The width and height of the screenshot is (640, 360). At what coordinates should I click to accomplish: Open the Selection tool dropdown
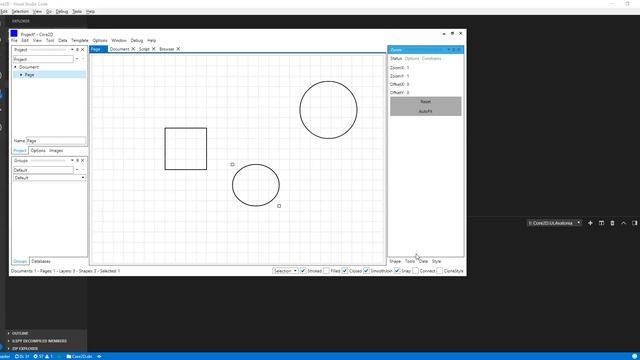coord(285,271)
